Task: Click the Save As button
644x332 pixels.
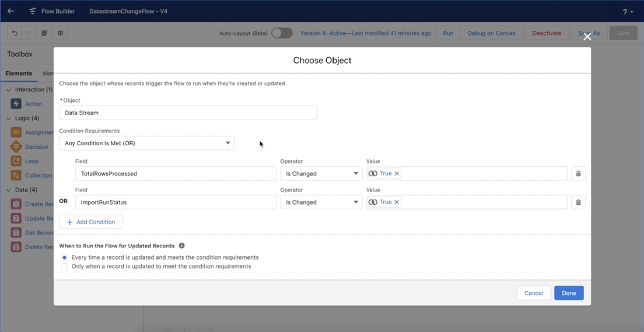Action: coord(589,33)
